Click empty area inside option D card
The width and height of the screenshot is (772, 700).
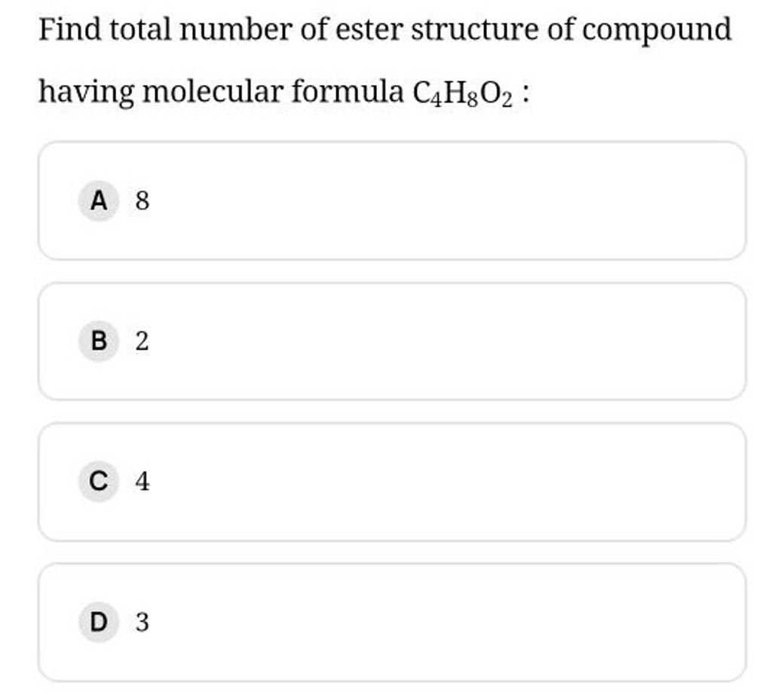point(443,622)
